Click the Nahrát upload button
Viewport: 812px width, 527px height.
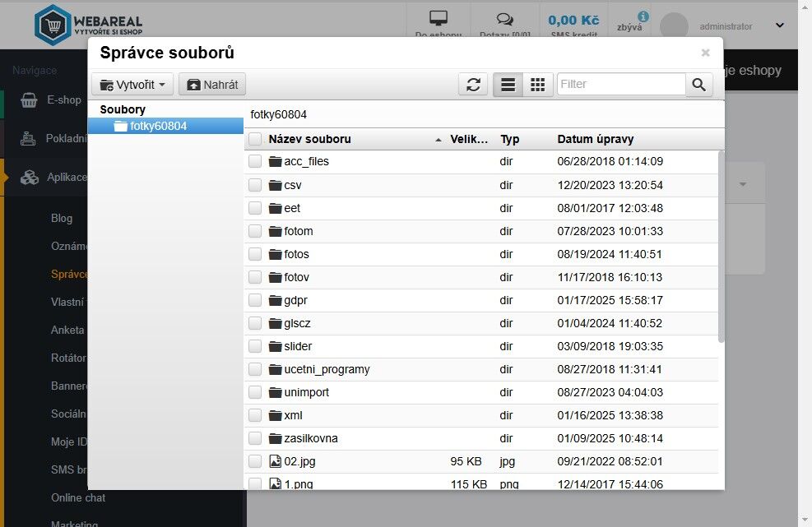(212, 85)
